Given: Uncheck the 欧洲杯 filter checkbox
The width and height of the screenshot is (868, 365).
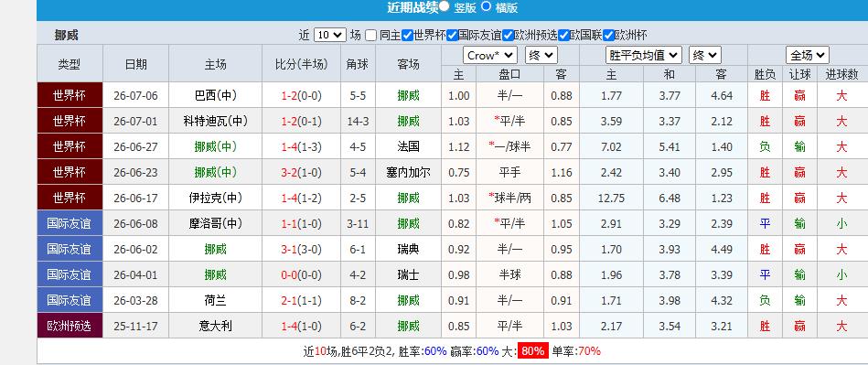Looking at the screenshot, I should coord(608,35).
